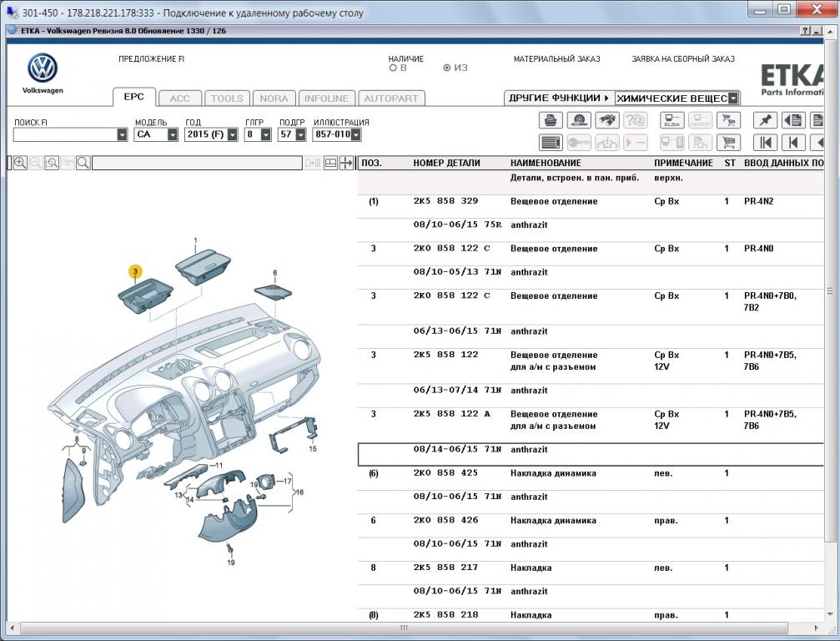Click callout number 15 in the illustration
This screenshot has height=641, width=840.
[x=313, y=448]
